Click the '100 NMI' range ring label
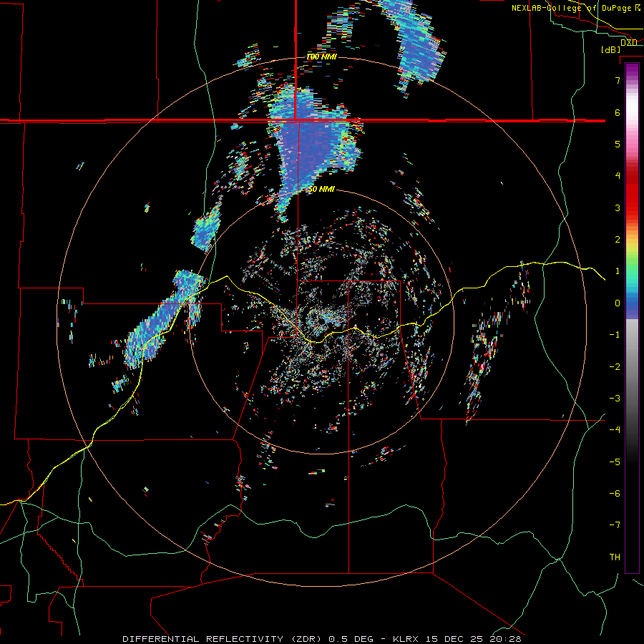 (321, 57)
